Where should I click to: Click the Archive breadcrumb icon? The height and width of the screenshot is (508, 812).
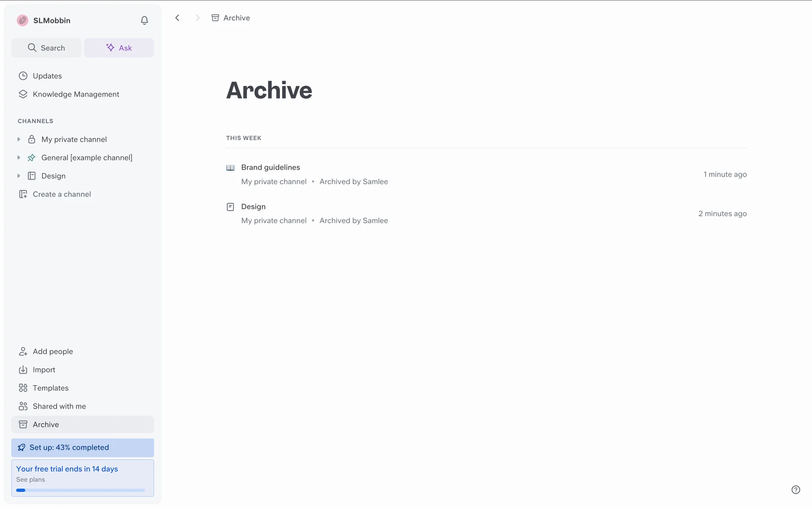pos(215,18)
